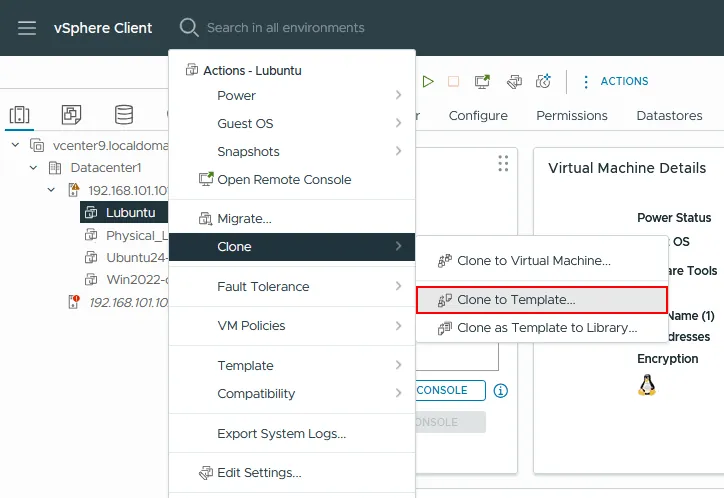
Task: Select Clone to Virtual Machine... option
Action: [x=542, y=261]
